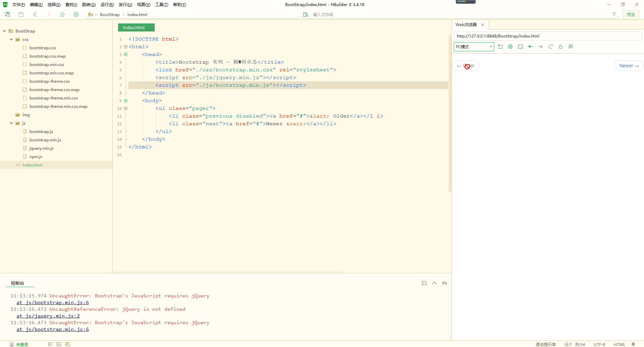This screenshot has width=644, height=347.
Task: Open the jquery.min.js:2 error link
Action: click(48, 316)
